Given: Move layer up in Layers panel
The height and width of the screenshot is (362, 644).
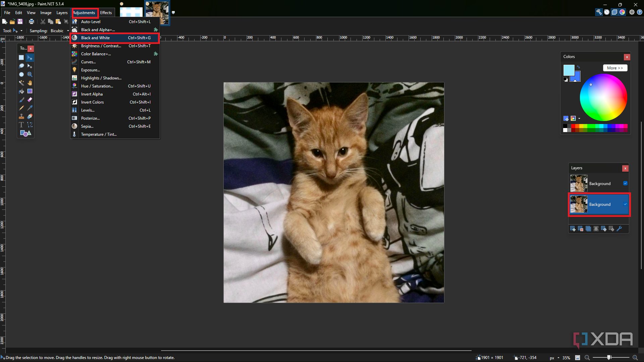Looking at the screenshot, I should click(x=604, y=229).
